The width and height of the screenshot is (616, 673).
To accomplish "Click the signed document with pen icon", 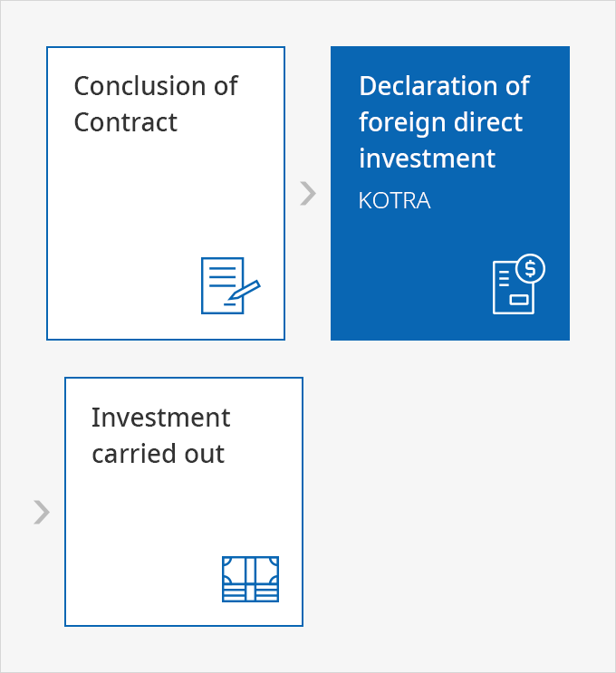I will coord(231,285).
